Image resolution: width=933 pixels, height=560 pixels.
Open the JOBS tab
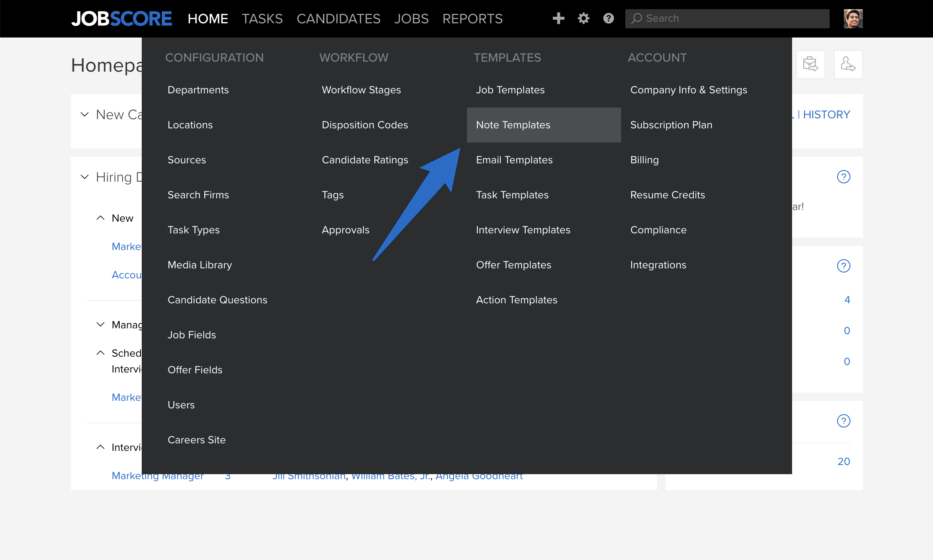click(x=411, y=19)
